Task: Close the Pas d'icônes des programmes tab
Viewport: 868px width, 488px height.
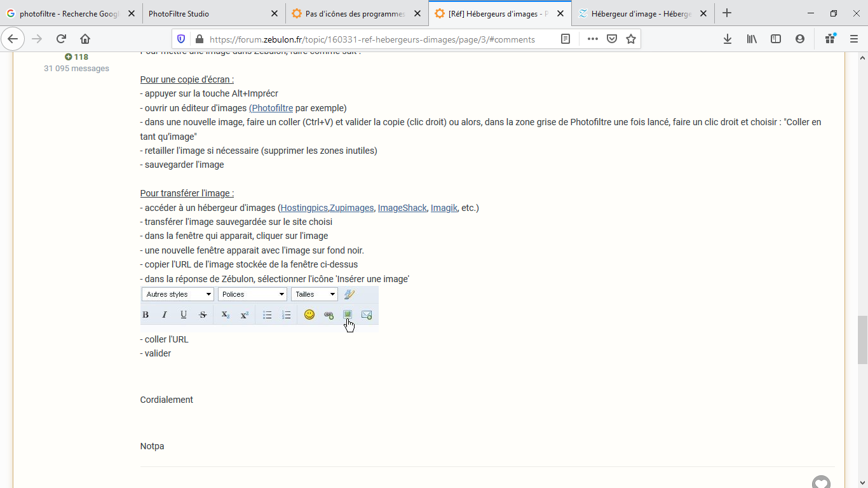Action: tap(416, 13)
